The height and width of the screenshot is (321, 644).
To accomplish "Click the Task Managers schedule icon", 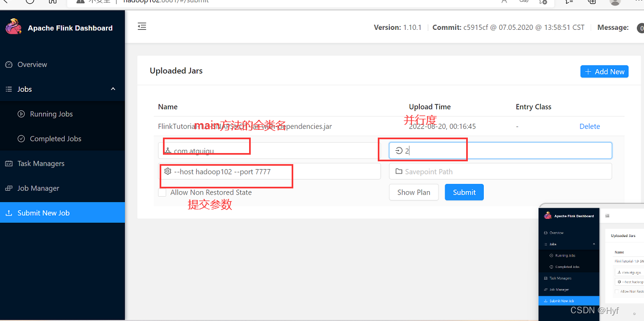I will coord(9,163).
